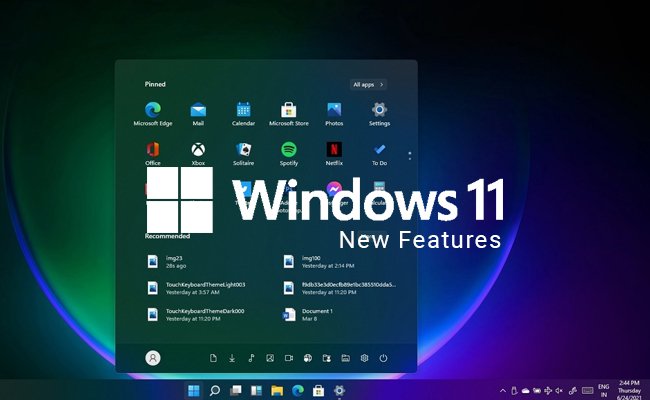
Task: Open Microsoft Store in pinned apps
Action: coord(288,111)
